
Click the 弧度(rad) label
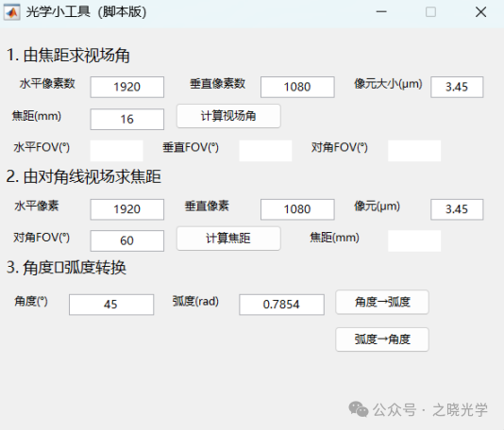(x=195, y=301)
